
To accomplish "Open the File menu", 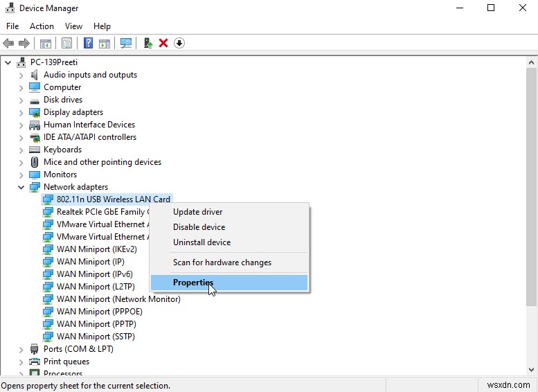I will coord(12,26).
